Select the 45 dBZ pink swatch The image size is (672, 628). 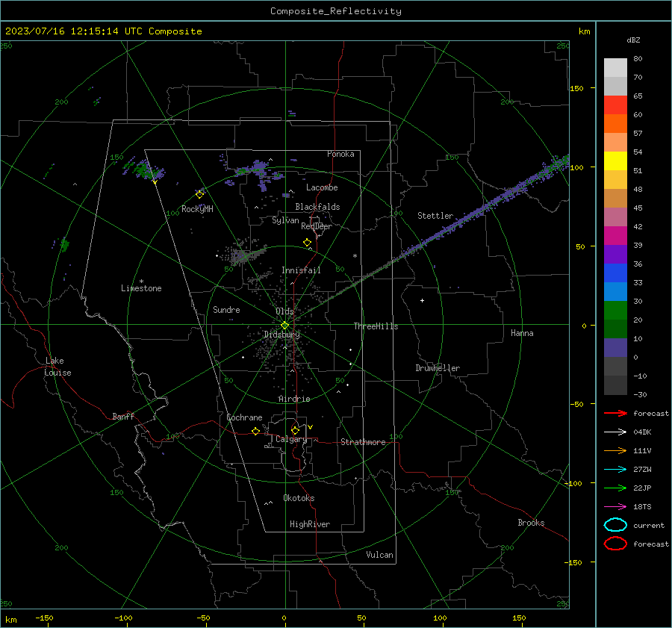coord(615,217)
